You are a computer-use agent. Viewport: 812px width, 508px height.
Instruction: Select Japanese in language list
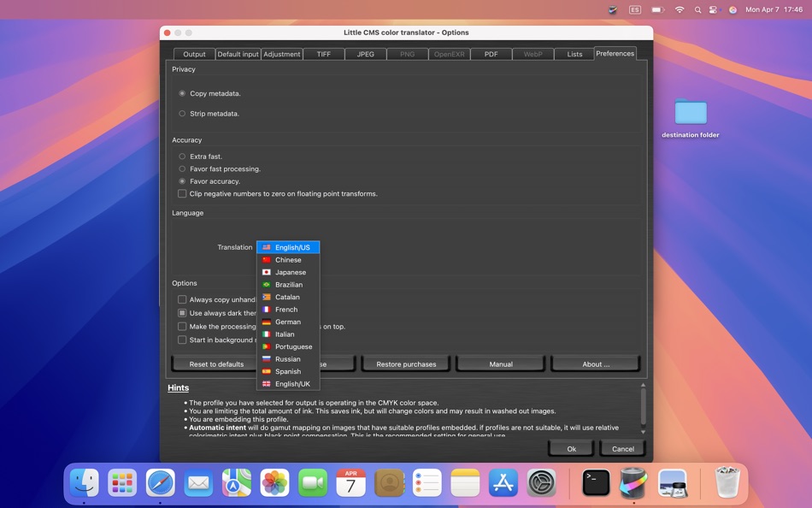point(288,272)
